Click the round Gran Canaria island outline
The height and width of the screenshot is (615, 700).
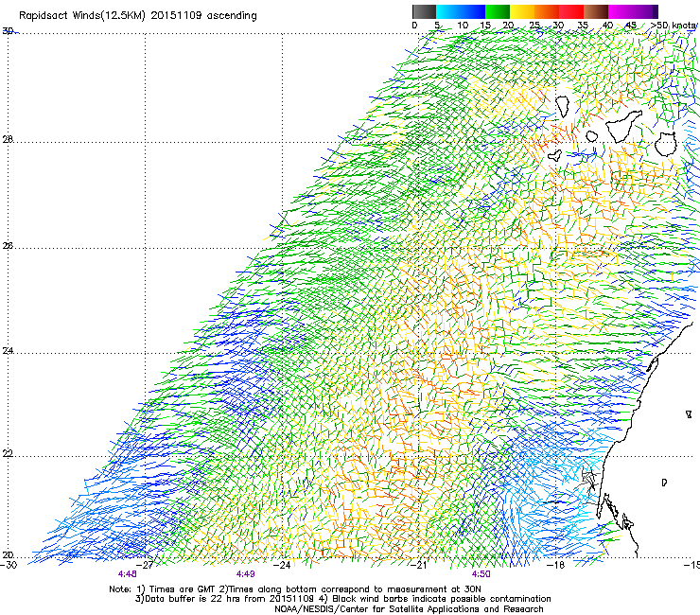pyautogui.click(x=666, y=144)
